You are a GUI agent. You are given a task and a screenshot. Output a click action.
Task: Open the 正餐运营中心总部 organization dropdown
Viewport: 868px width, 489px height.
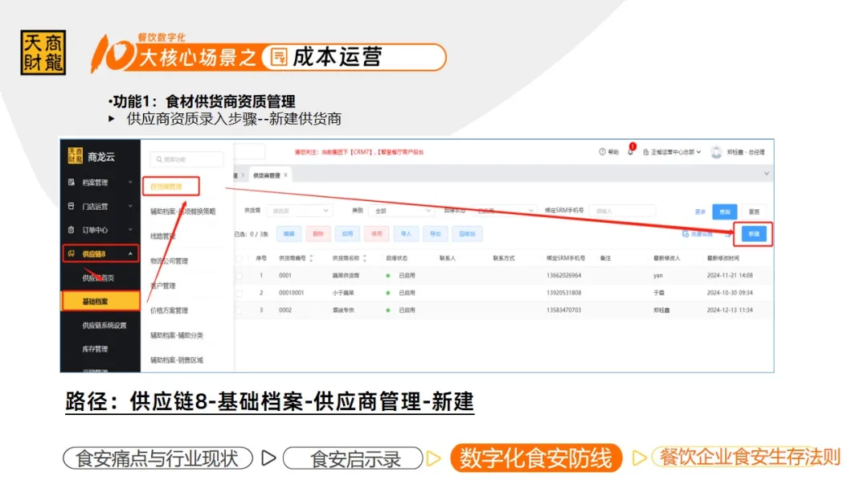pos(674,152)
